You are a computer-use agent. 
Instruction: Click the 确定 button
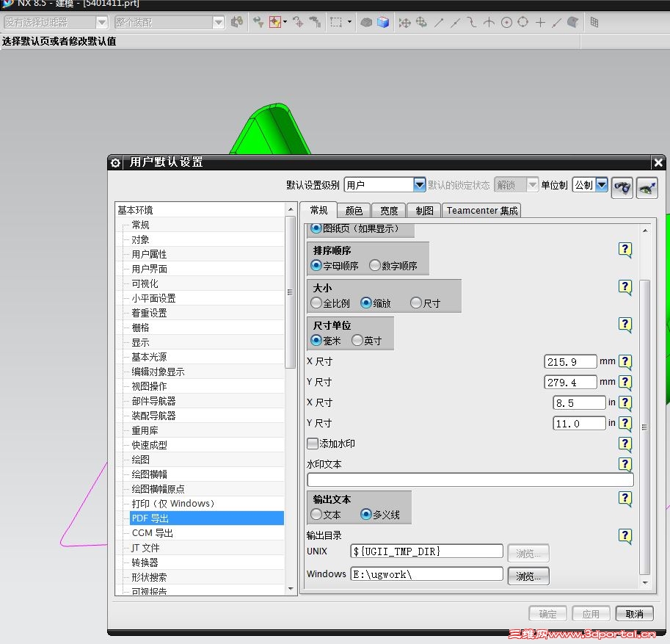click(x=547, y=614)
